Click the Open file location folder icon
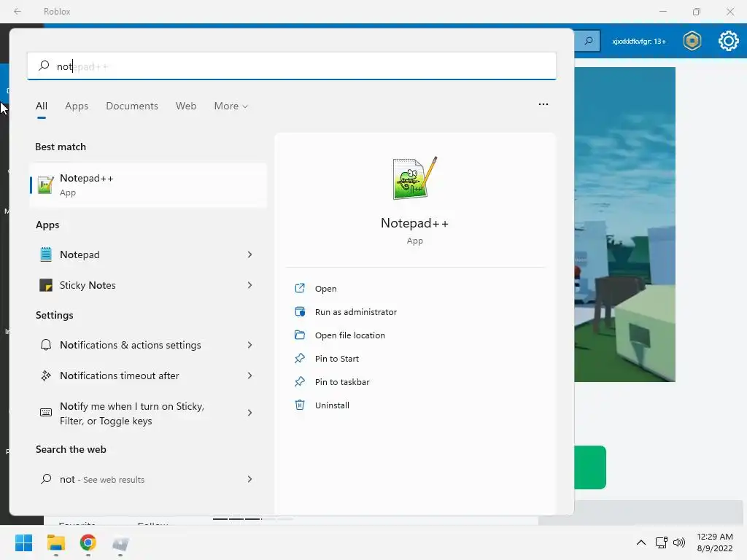 pos(300,335)
